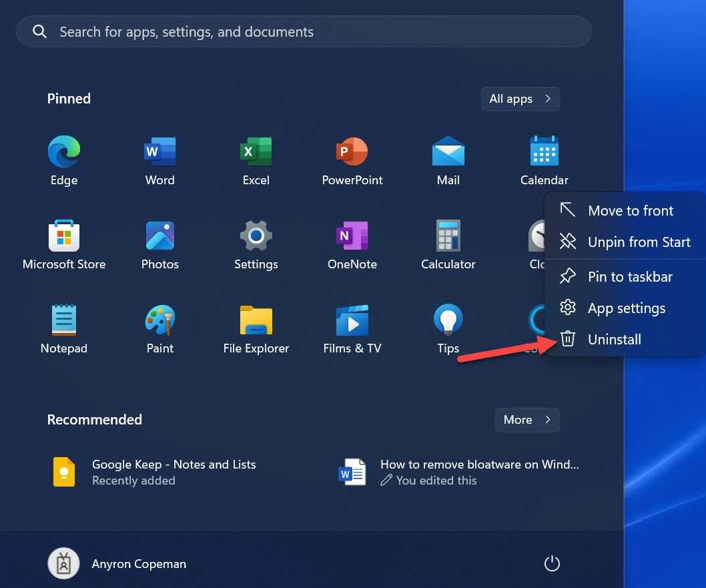Screen dimensions: 706x588
Task: Expand the All apps list
Action: pos(520,99)
